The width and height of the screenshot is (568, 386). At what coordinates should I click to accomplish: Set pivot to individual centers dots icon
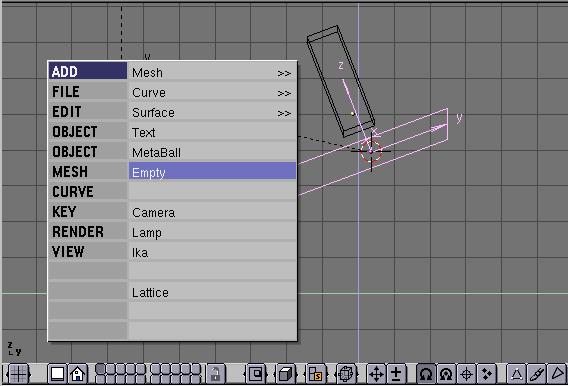coord(486,373)
